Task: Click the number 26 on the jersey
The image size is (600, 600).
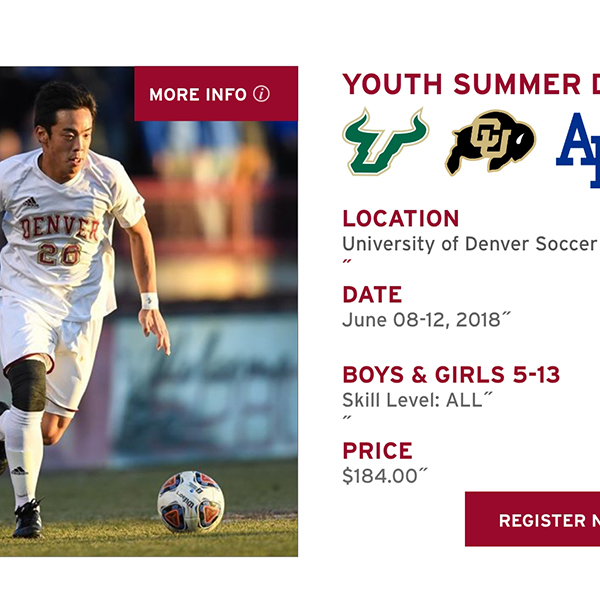Action: [59, 254]
